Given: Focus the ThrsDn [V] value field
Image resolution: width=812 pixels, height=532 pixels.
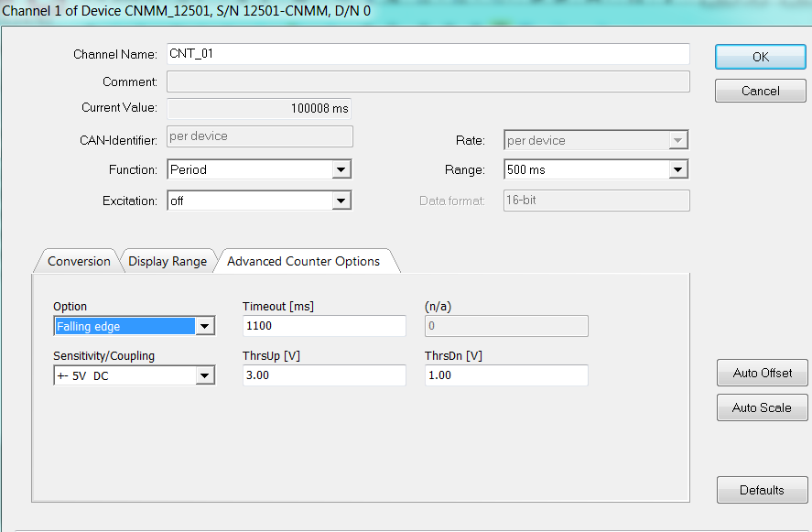Looking at the screenshot, I should pos(505,375).
